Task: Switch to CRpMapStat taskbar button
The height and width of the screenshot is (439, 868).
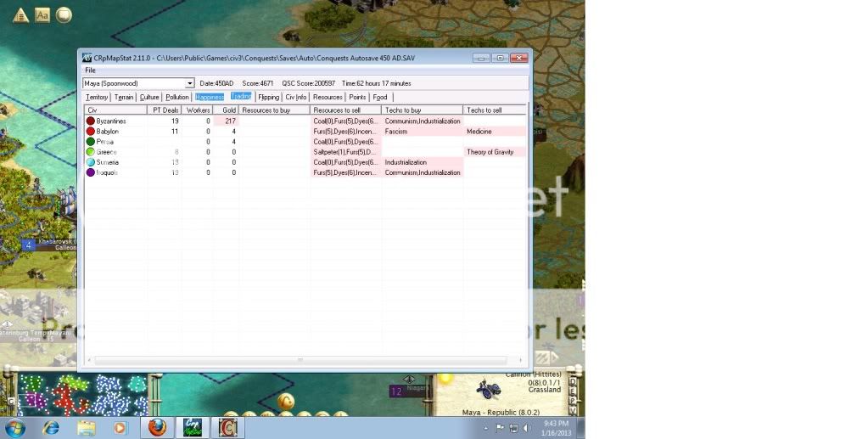Action: pyautogui.click(x=193, y=428)
